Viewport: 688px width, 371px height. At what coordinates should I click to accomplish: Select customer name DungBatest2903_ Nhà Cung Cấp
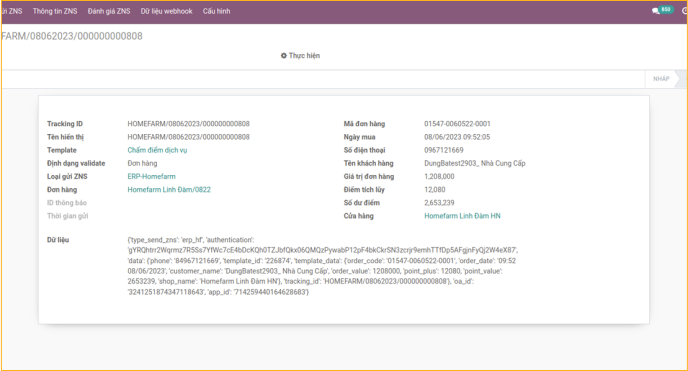click(474, 163)
